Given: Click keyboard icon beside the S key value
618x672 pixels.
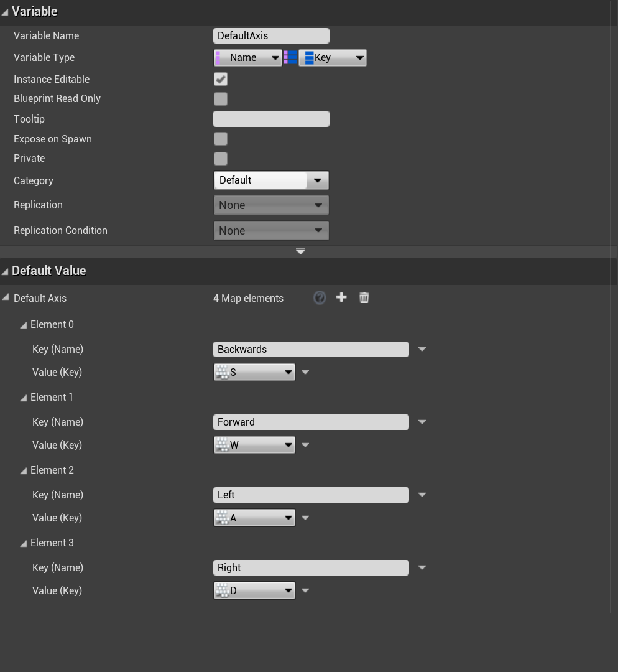Looking at the screenshot, I should [x=222, y=372].
